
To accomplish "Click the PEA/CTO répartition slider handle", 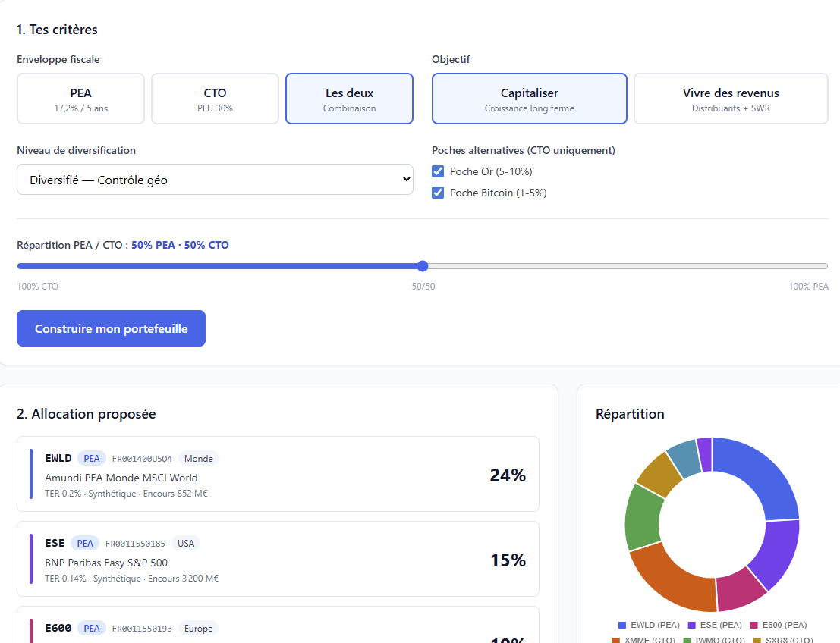I will click(423, 266).
